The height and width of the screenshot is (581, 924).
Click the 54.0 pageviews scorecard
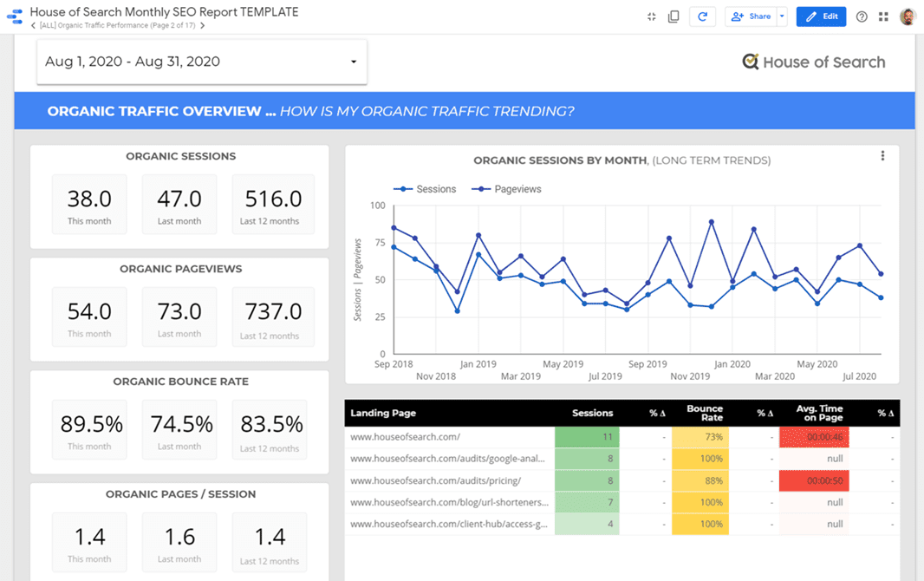(x=89, y=317)
